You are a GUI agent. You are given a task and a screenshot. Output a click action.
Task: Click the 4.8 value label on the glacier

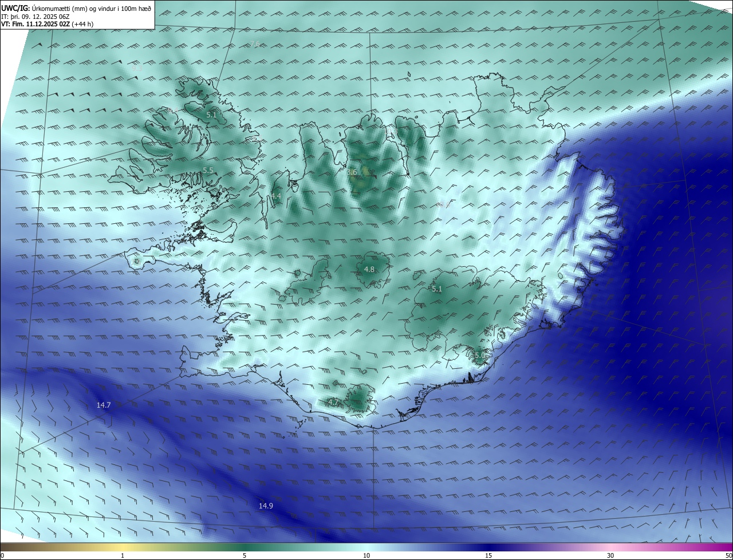(x=369, y=269)
